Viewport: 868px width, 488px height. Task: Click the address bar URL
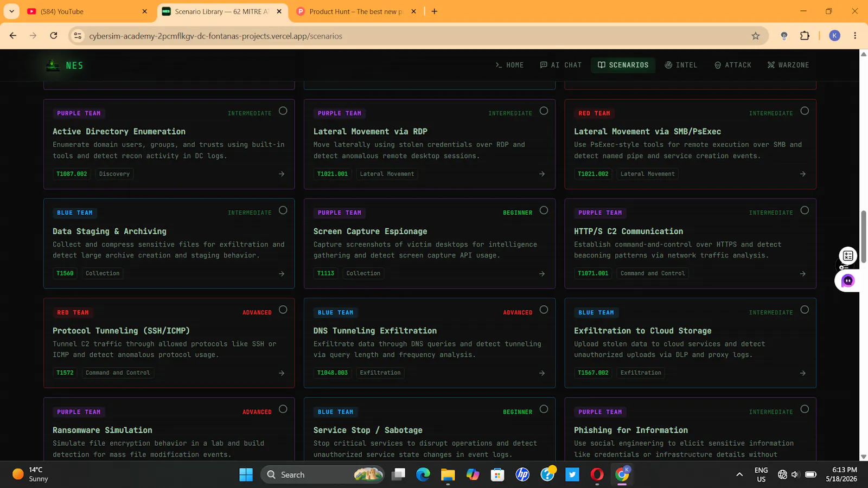[x=215, y=36]
